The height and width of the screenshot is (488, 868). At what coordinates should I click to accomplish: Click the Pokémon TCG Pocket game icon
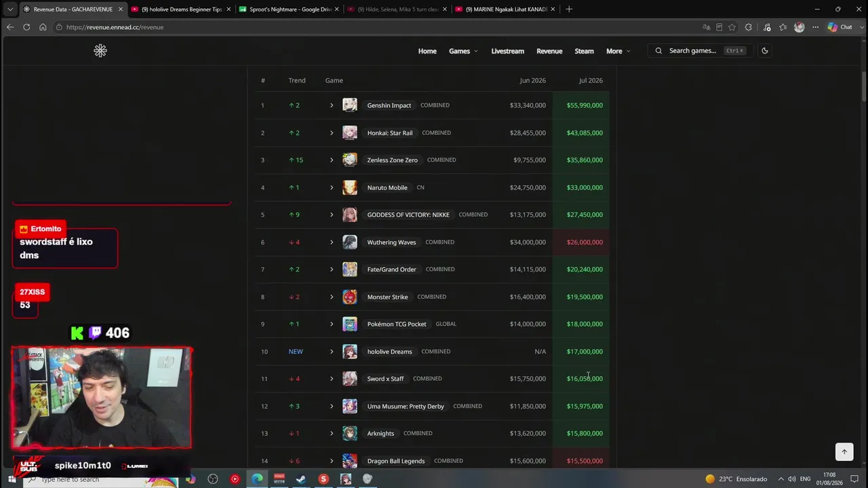pos(350,324)
